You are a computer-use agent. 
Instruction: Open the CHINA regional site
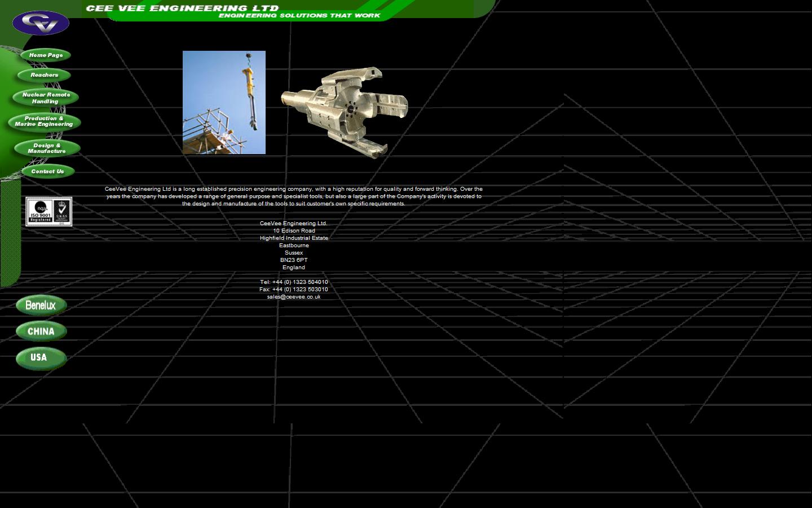tap(40, 331)
